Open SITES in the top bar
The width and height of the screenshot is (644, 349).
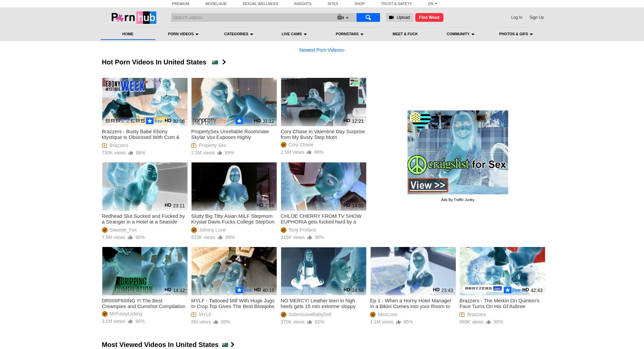tap(333, 4)
